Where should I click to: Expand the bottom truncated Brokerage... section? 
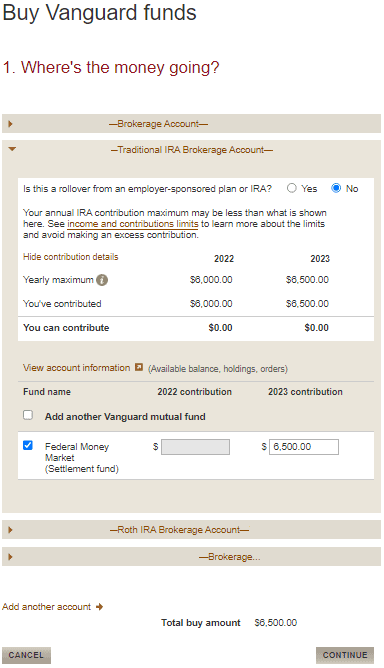coord(10,557)
